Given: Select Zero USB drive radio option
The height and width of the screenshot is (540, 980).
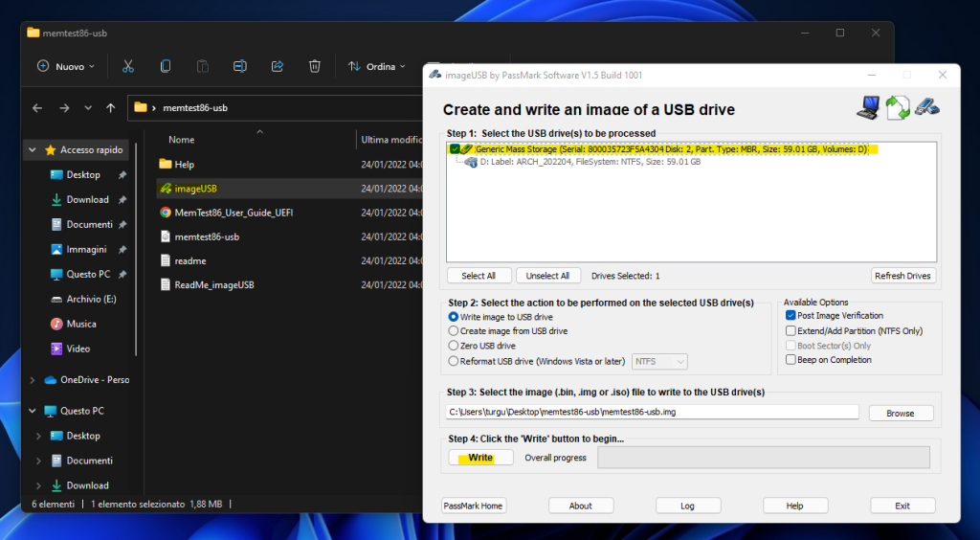Looking at the screenshot, I should coord(454,346).
